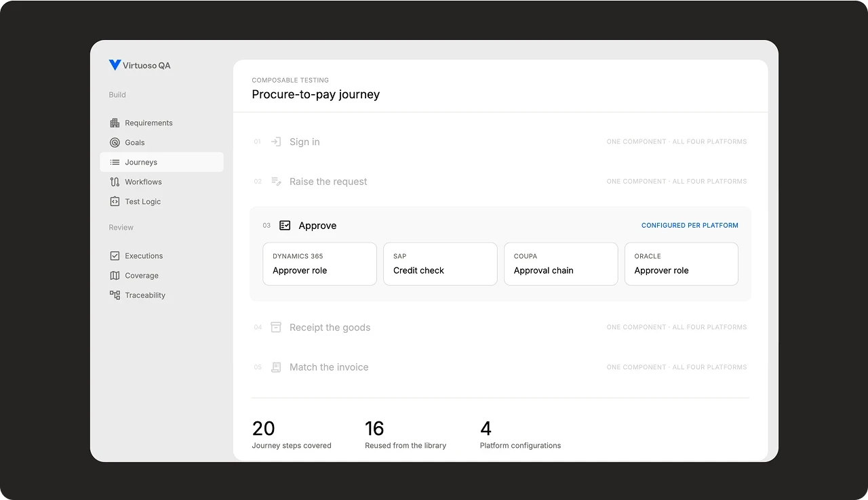Open Executions under Review
The height and width of the screenshot is (500, 868).
point(161,255)
